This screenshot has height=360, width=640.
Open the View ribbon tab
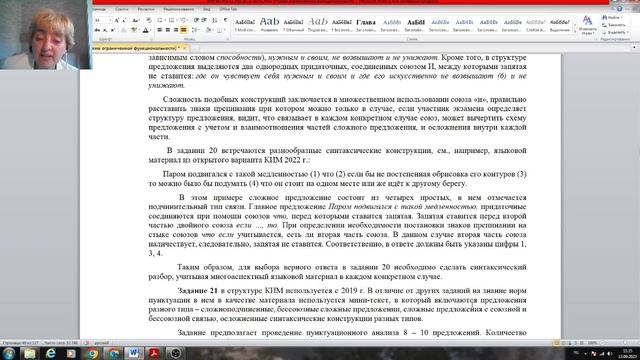click(207, 9)
